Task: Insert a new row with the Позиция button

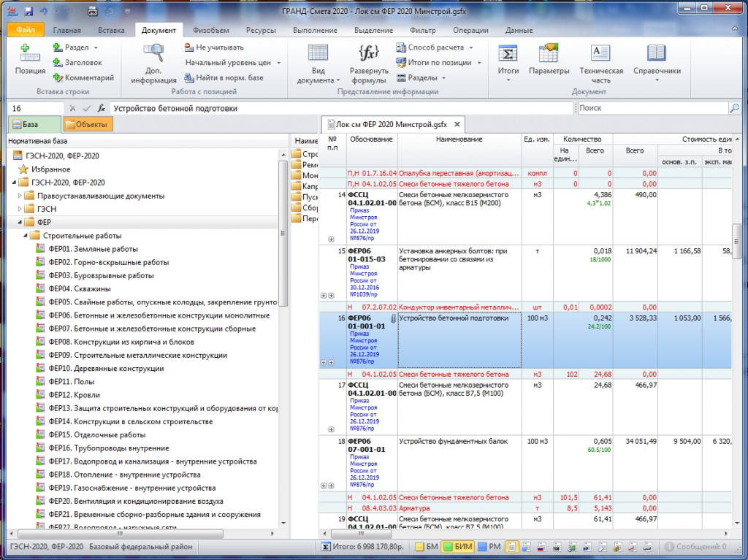Action: (x=29, y=60)
